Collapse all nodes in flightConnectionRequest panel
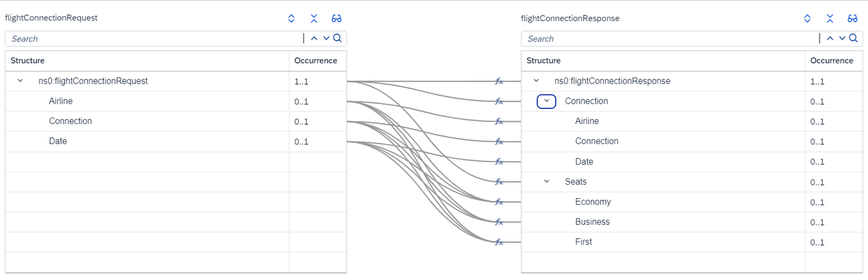Image resolution: width=868 pixels, height=280 pixels. coord(313,18)
